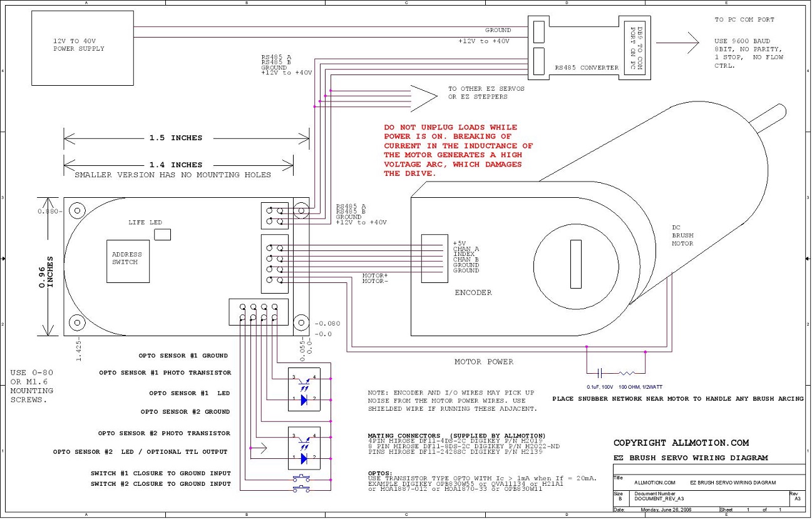Click the bottom-right mounting hole
Image resolution: width=812 pixels, height=519 pixels.
point(301,323)
